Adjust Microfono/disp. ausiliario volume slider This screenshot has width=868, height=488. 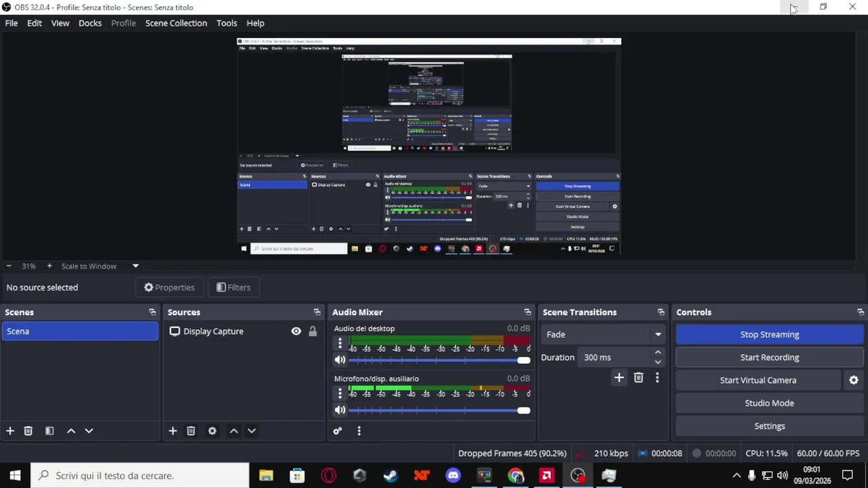point(439,410)
